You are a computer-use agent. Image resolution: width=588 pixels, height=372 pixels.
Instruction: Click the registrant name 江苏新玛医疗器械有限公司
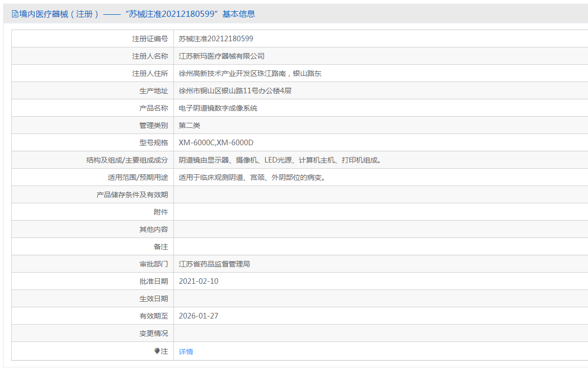tap(221, 56)
